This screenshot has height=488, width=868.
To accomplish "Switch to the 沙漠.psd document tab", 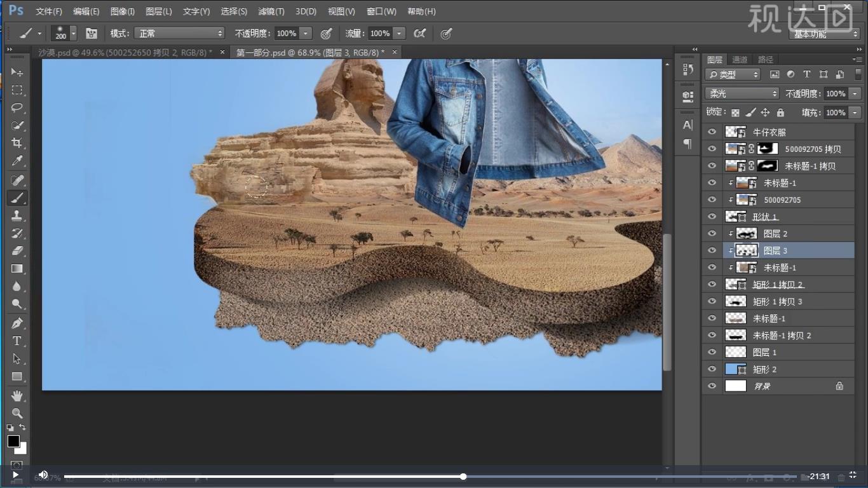I will coord(125,53).
